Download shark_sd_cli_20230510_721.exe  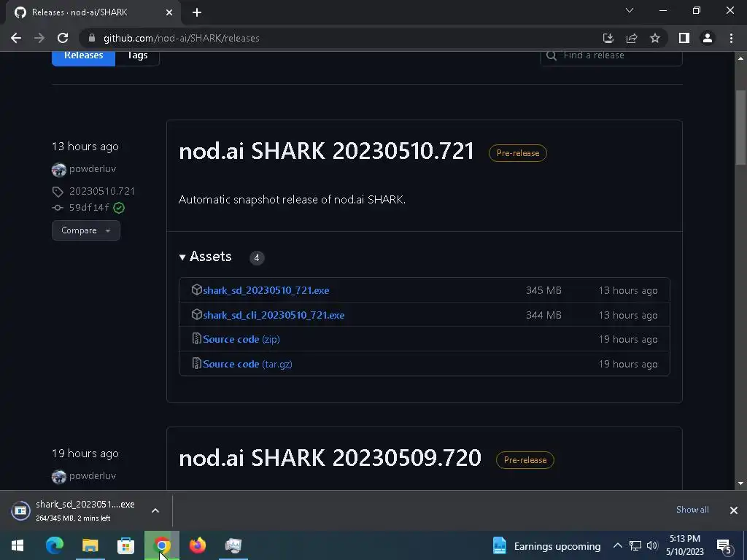[x=274, y=315]
